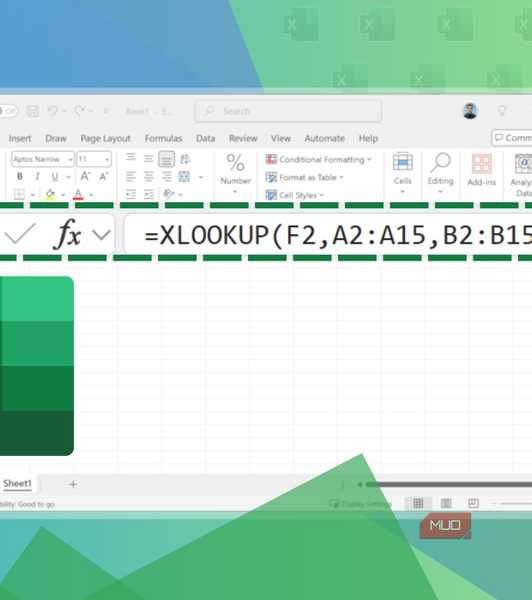532x600 pixels.
Task: Click Decrease Font Size icon
Action: click(x=103, y=176)
